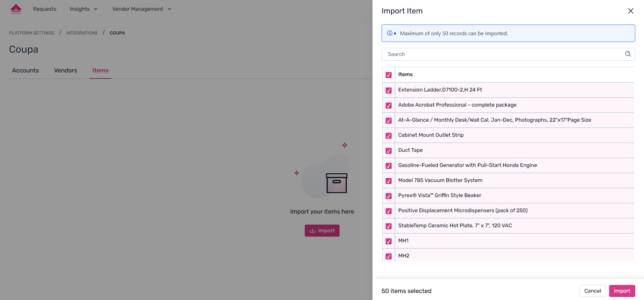Toggle the MH1 item checkbox
This screenshot has width=644, height=300.
click(x=389, y=241)
